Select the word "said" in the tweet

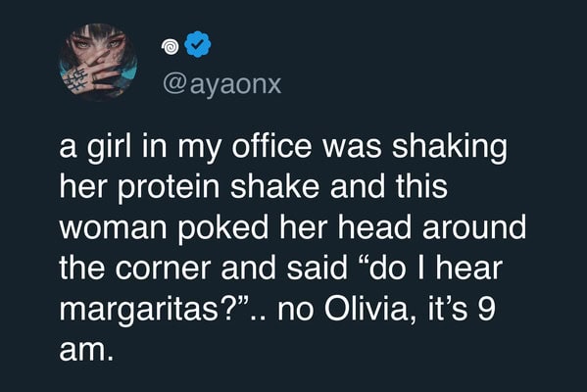pos(318,267)
